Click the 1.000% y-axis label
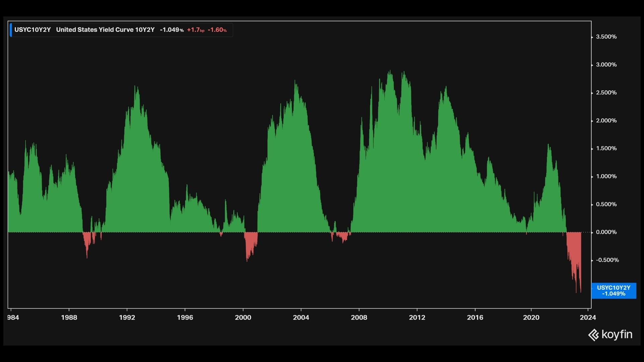Viewport: 644px width, 362px height. pos(606,176)
